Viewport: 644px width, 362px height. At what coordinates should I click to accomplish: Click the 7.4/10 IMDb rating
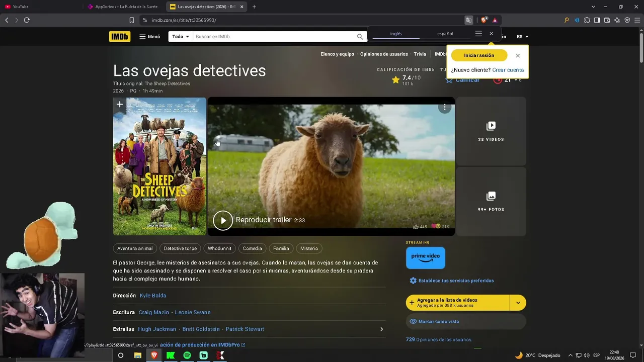click(407, 80)
